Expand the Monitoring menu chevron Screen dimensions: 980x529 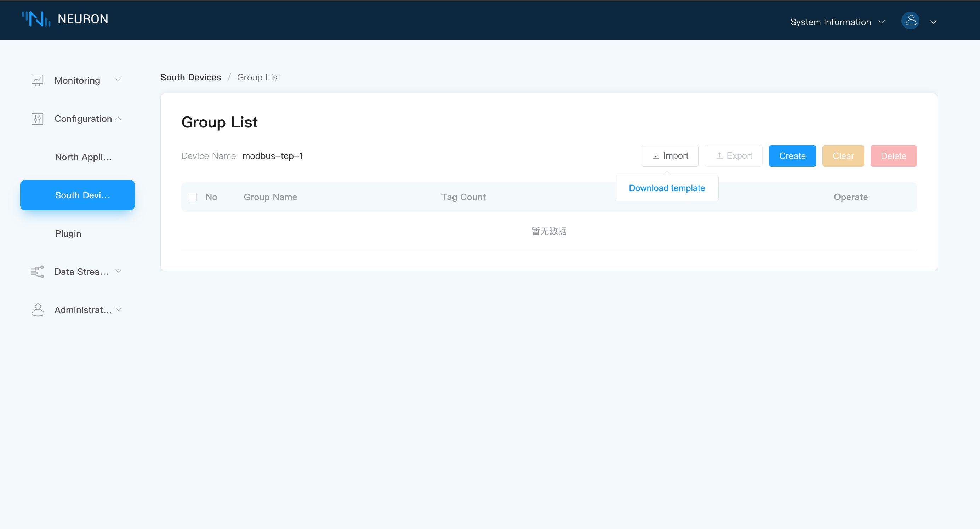tap(118, 80)
